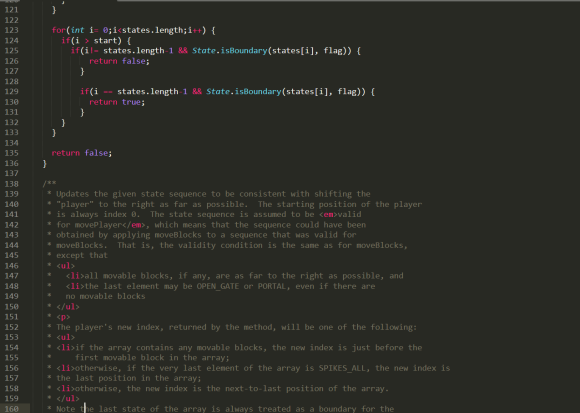Viewport: 580px width, 413px height.
Task: Click the closing '</ul>' on line 159
Action: click(x=68, y=399)
